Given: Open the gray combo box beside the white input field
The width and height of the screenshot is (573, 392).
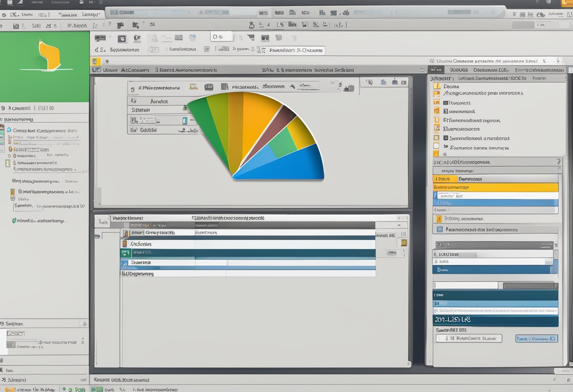Looking at the screenshot, I should tap(528, 286).
